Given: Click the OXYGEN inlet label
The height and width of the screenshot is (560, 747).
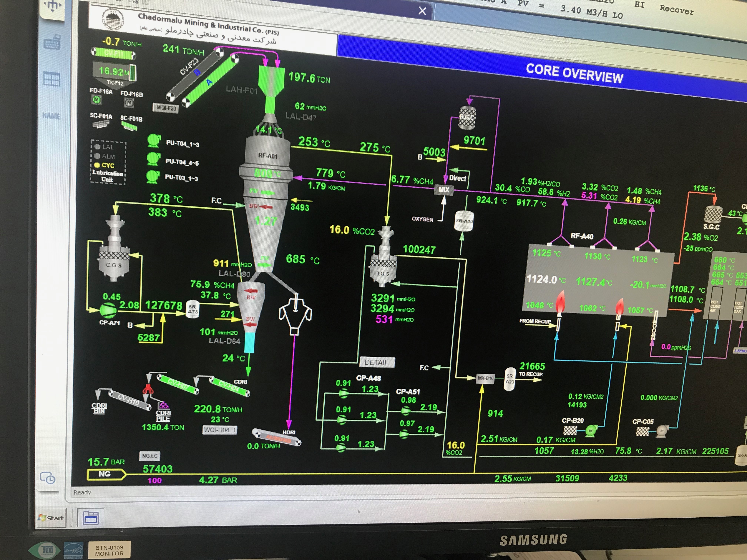Looking at the screenshot, I should 422,219.
